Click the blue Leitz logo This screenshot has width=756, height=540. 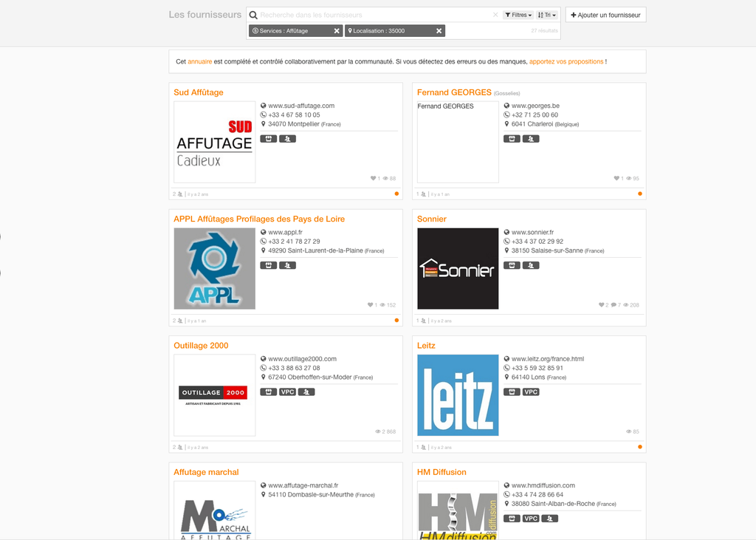tap(458, 395)
